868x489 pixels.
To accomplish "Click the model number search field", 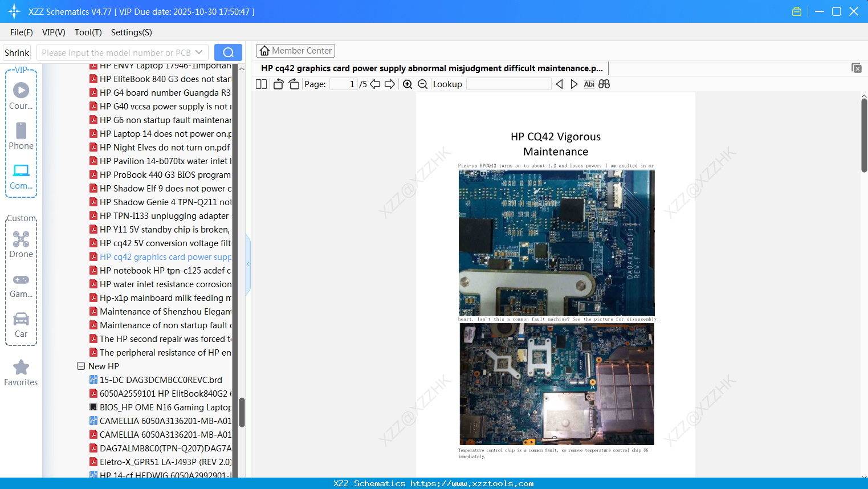I will (x=116, y=52).
